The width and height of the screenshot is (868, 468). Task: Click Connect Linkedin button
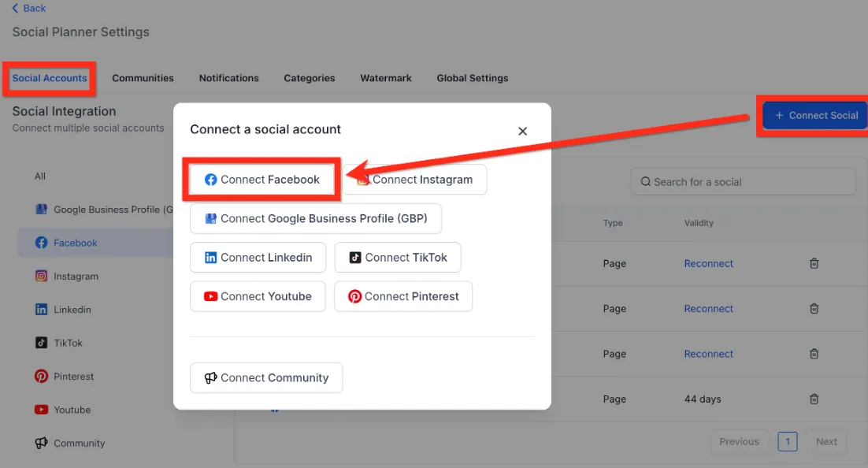click(258, 257)
